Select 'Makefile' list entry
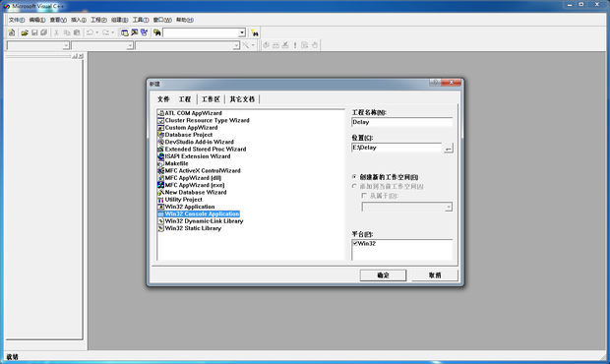 tap(173, 163)
